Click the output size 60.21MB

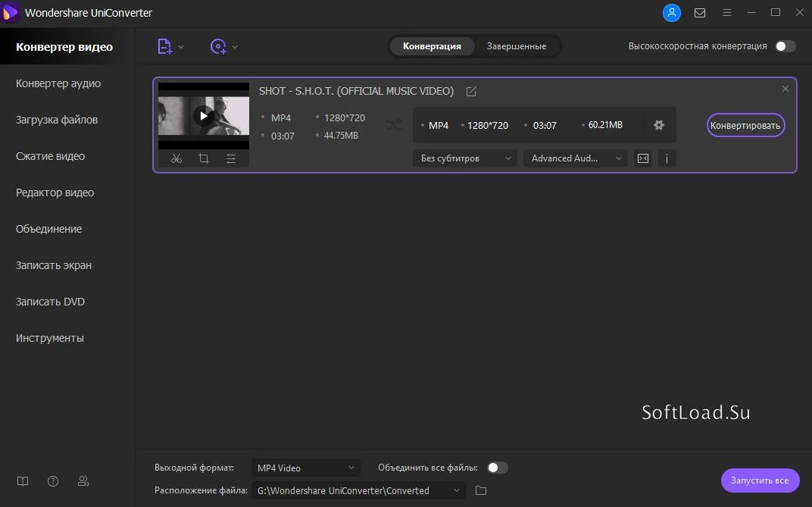(605, 125)
